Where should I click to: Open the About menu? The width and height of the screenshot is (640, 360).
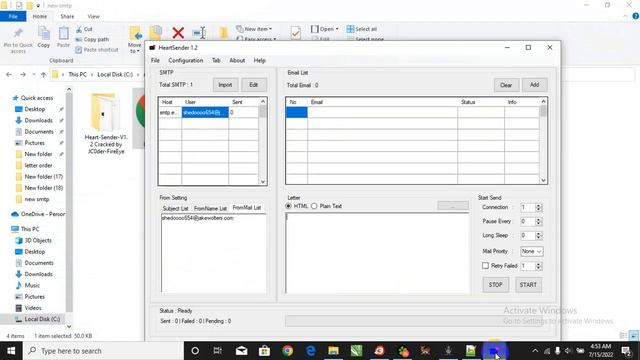pos(237,60)
